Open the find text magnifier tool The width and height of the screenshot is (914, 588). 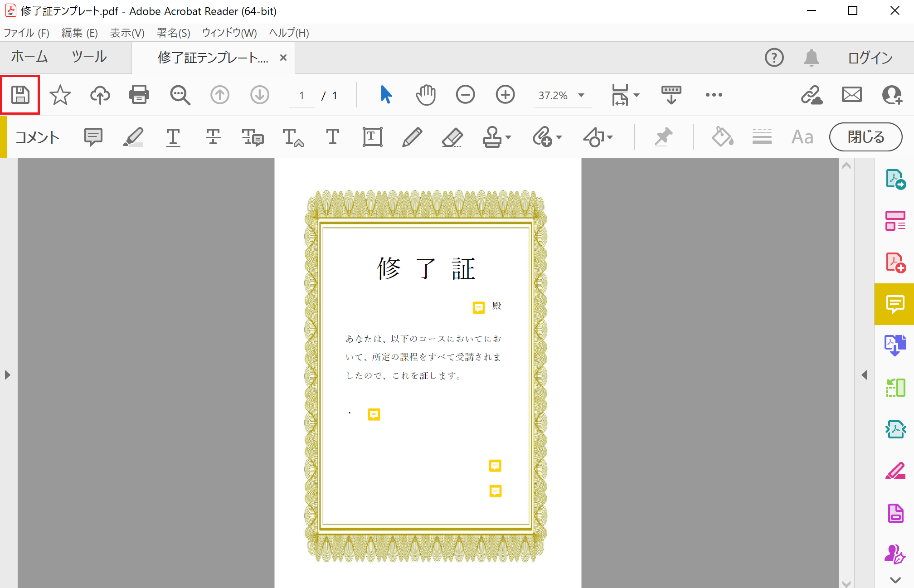pyautogui.click(x=180, y=95)
